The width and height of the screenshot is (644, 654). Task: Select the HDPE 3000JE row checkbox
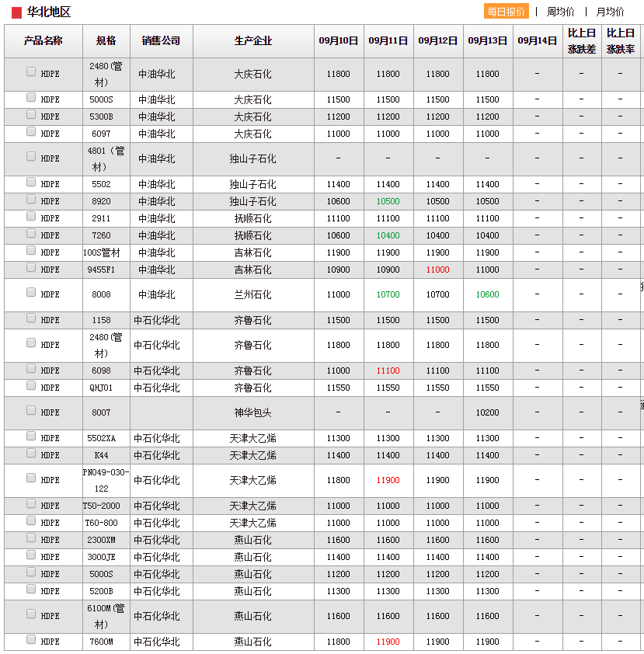[x=31, y=555]
